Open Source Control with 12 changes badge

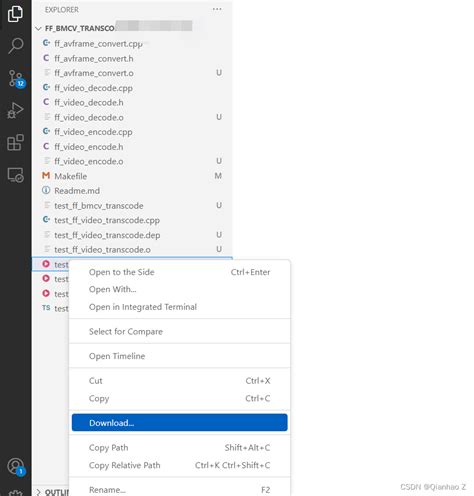16,79
